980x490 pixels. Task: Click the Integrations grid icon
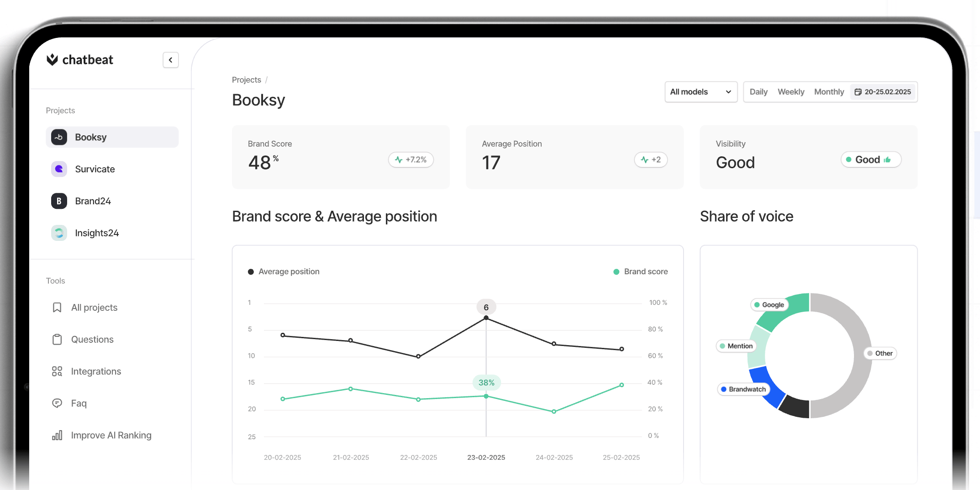pos(57,372)
